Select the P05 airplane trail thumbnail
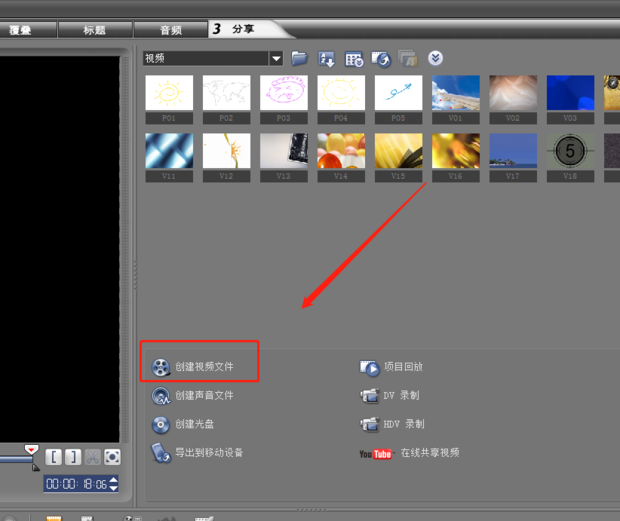This screenshot has height=521, width=620. point(399,93)
